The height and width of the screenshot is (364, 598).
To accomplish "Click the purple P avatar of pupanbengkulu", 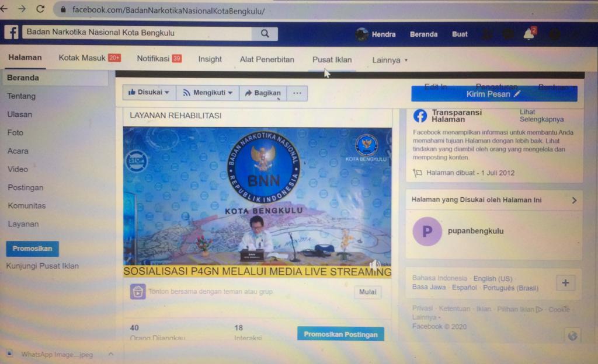I will (427, 231).
